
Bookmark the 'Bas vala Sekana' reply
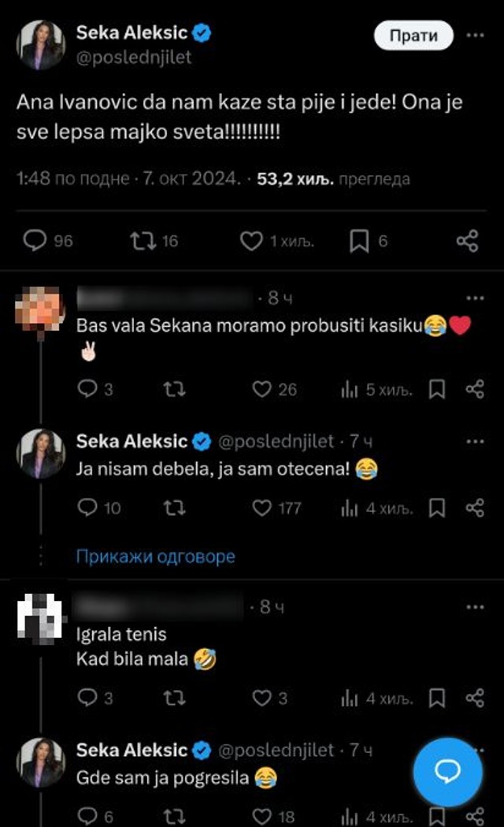(x=435, y=389)
